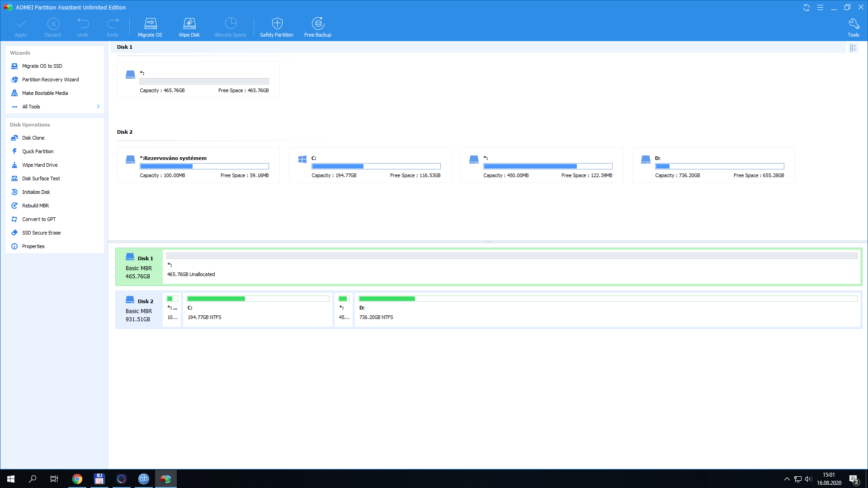Screen dimensions: 868x488
Task: Select Disk Clone in sidebar
Action: (x=33, y=138)
